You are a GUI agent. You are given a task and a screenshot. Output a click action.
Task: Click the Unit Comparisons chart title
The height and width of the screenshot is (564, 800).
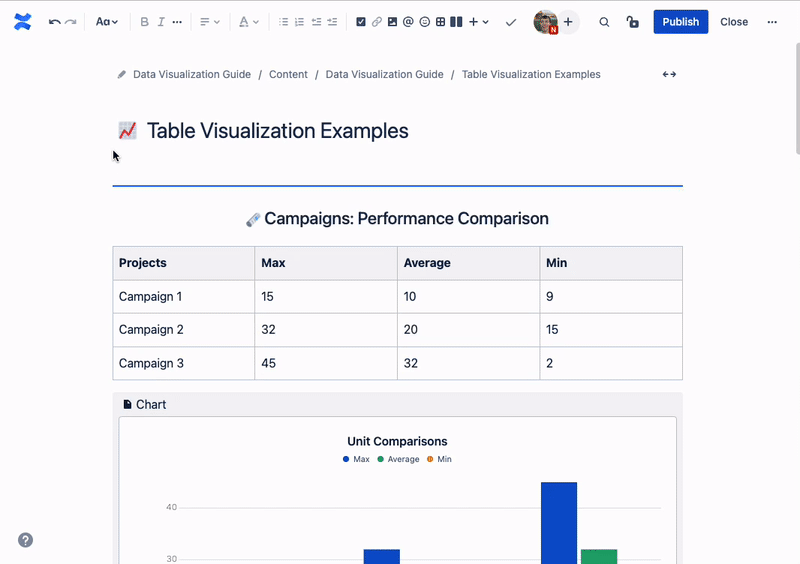(397, 442)
